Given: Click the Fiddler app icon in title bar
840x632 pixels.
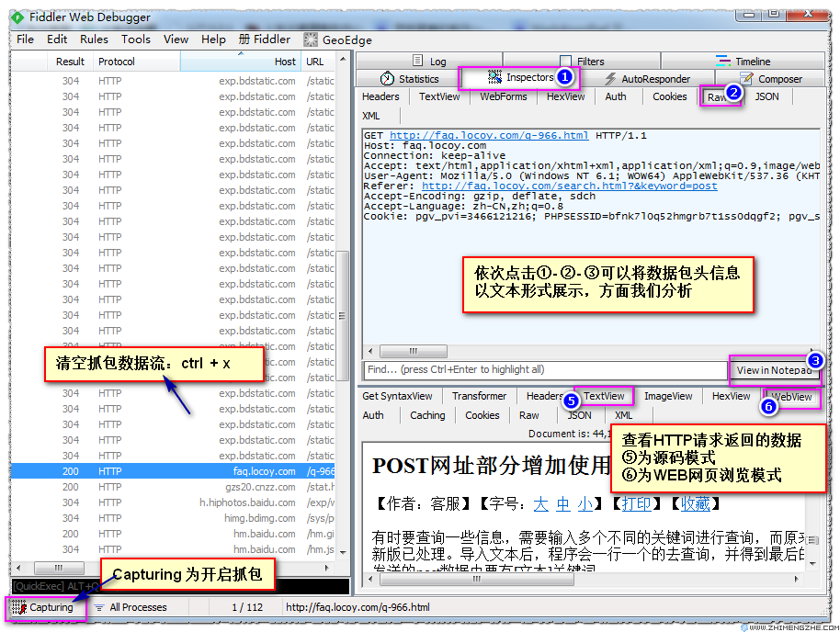Looking at the screenshot, I should click(17, 16).
